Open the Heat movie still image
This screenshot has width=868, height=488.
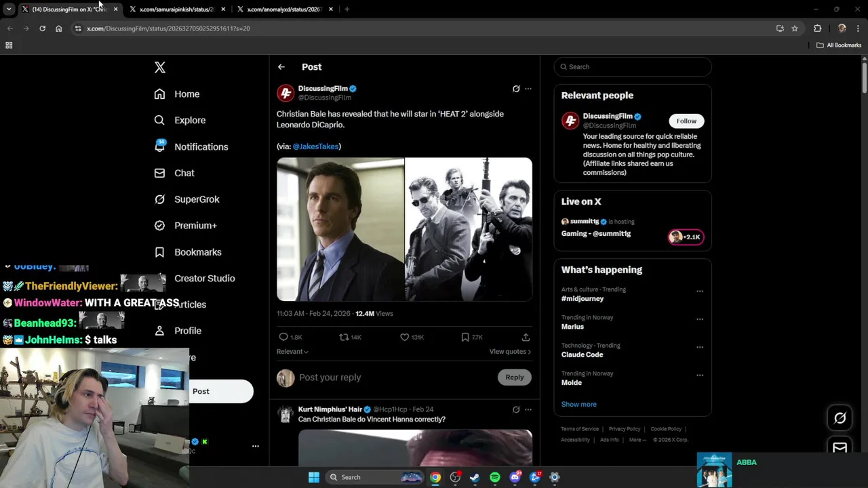(x=469, y=229)
